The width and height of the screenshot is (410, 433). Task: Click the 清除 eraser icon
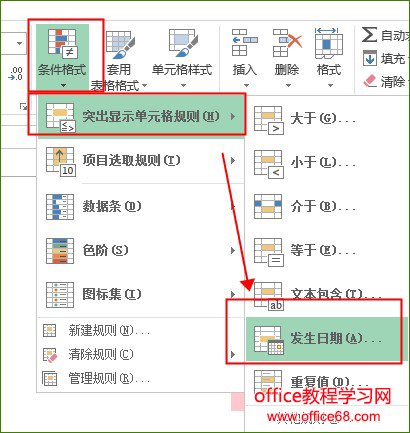tap(370, 81)
